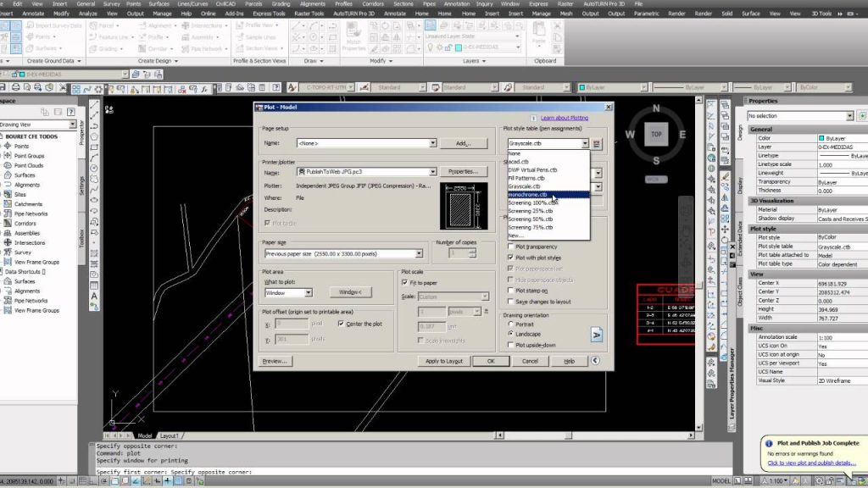The height and width of the screenshot is (488, 868).
Task: Click the Plot Preview toolbar icon
Action: (26, 87)
